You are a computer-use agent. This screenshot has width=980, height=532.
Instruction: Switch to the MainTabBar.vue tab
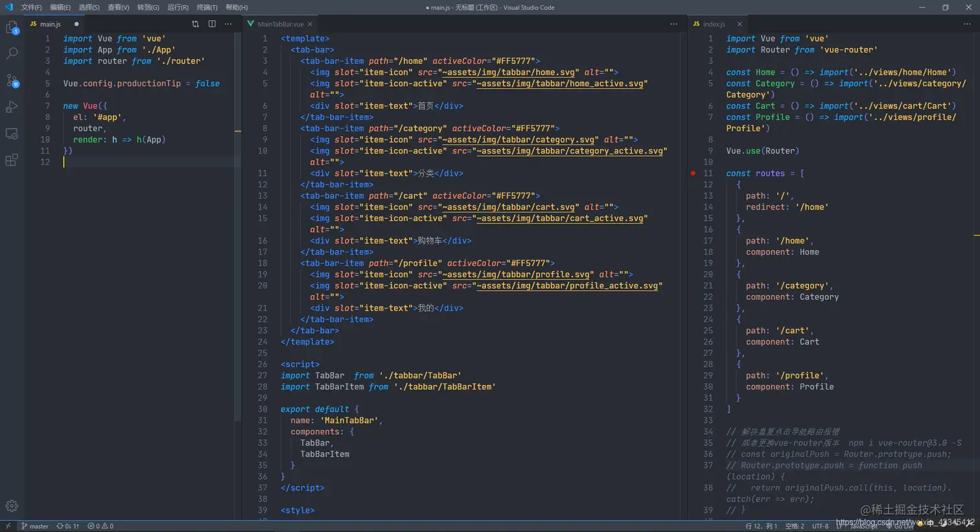pos(280,24)
